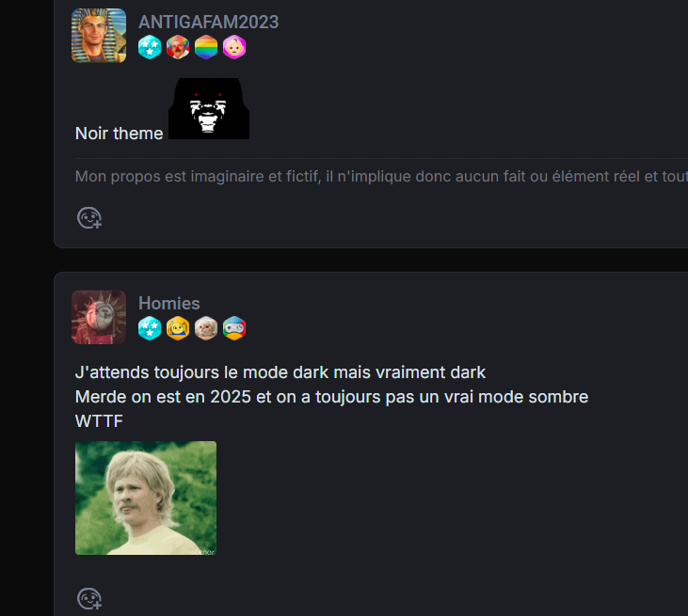Open Homies' red profile avatar
688x616 pixels.
click(99, 317)
